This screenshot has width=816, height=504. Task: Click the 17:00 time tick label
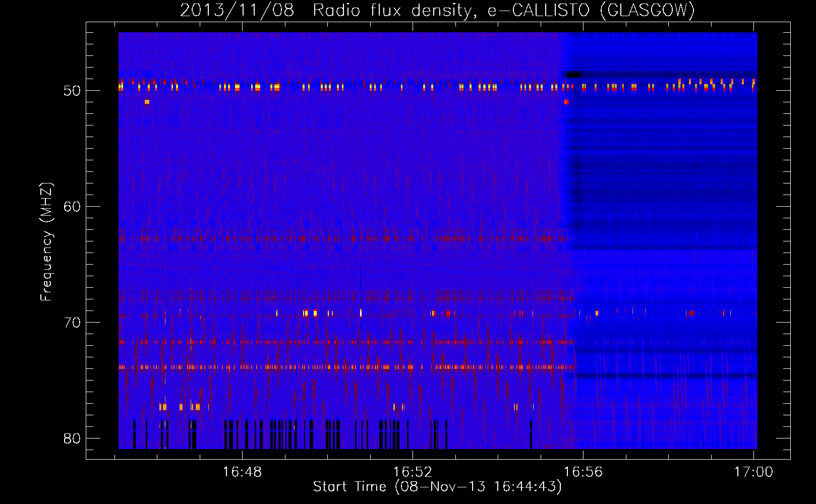click(753, 472)
